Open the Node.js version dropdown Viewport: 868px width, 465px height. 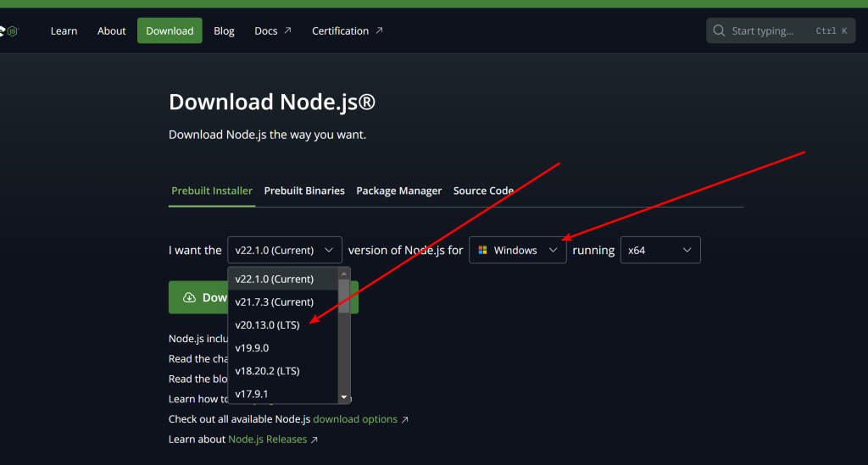(284, 251)
